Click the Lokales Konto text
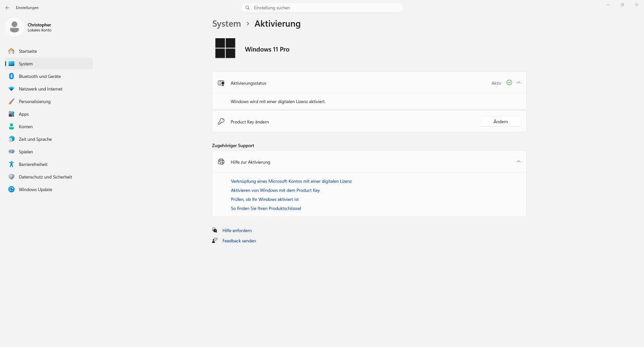644x347 pixels. [x=39, y=30]
